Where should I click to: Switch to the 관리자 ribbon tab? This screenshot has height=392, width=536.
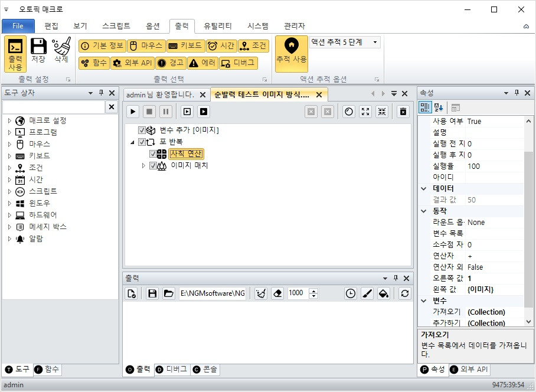pyautogui.click(x=295, y=26)
